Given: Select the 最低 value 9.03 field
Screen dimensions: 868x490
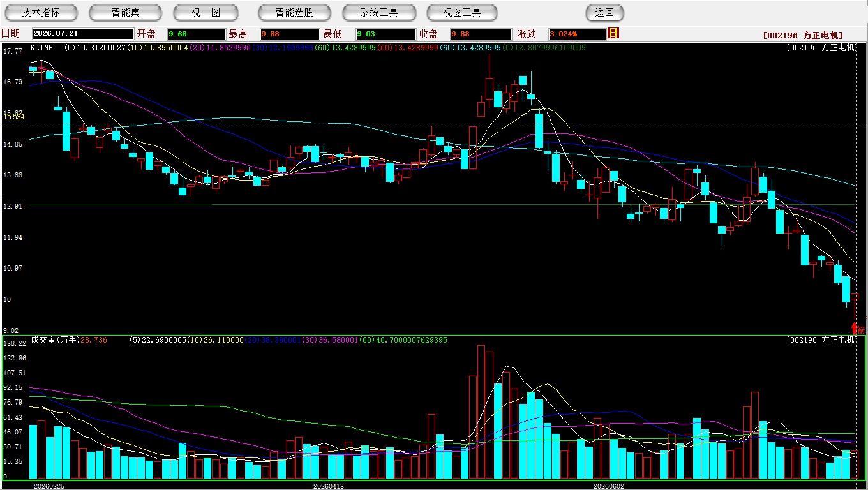Looking at the screenshot, I should point(385,34).
